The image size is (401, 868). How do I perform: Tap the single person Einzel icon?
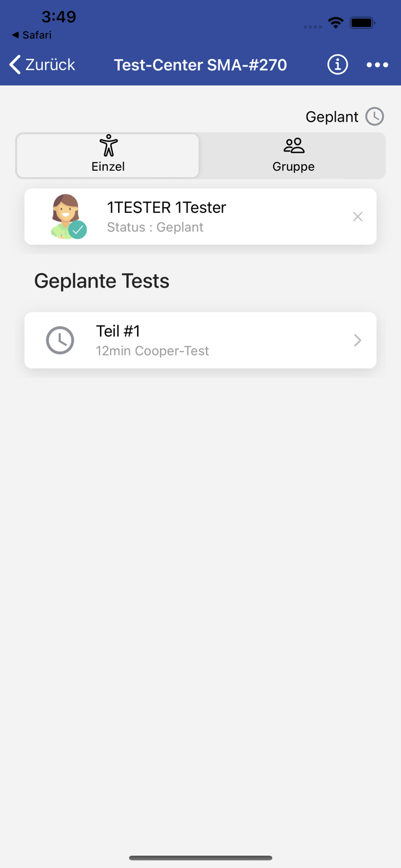click(108, 145)
